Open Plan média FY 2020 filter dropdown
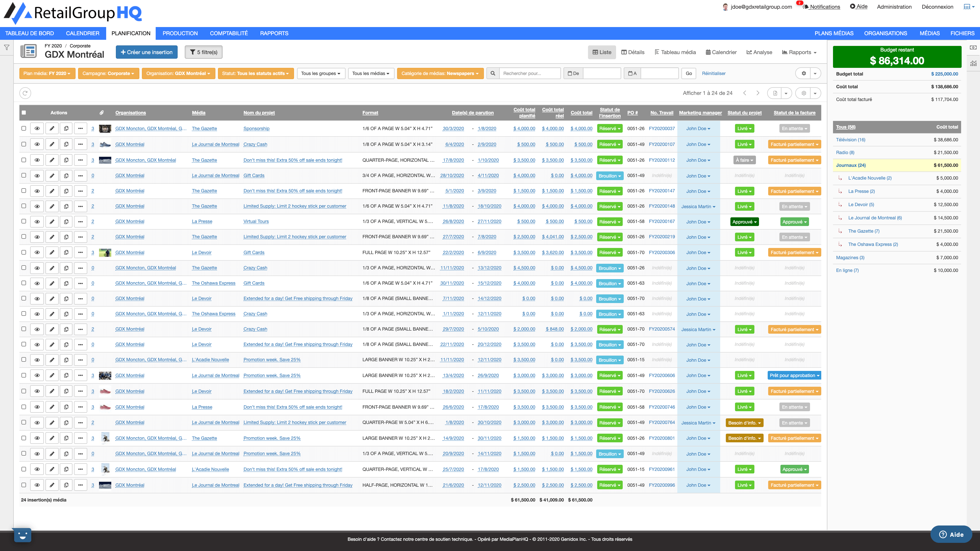Image resolution: width=980 pixels, height=551 pixels. click(47, 73)
